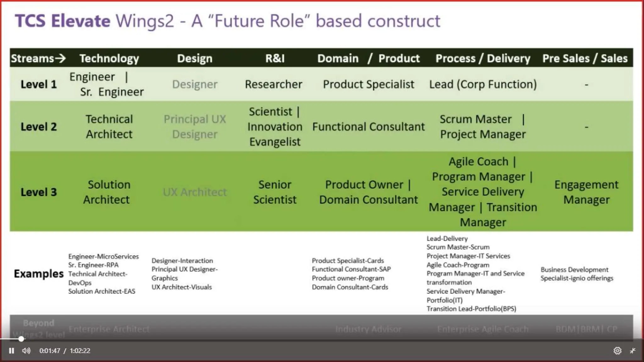This screenshot has height=362, width=644.
Task: Click the Pre Sales / Sales header
Action: (x=585, y=58)
